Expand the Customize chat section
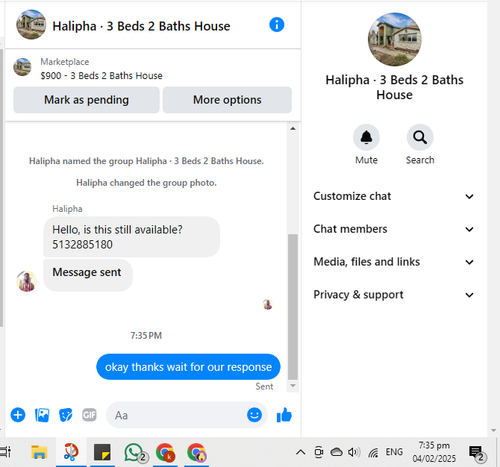Screen dimensions: 500x467 pos(394,196)
